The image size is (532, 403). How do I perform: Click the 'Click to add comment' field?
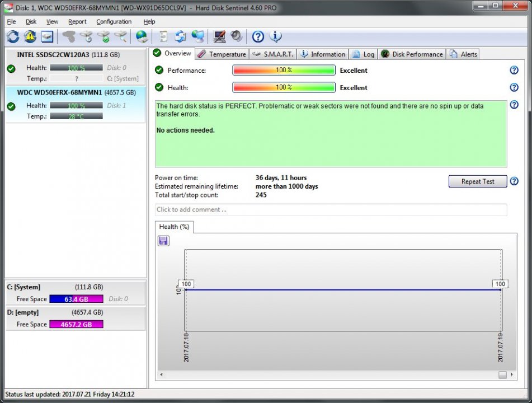pos(331,209)
